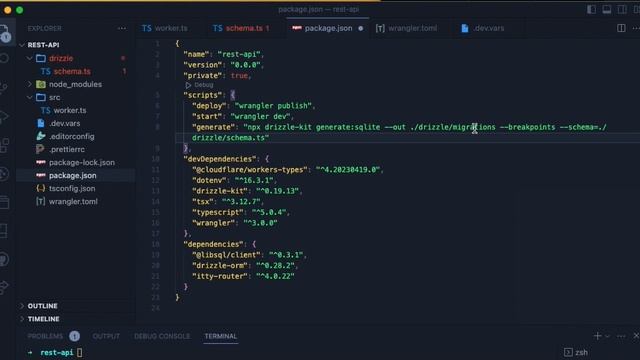
Task: Open Run and Debug view
Action: pyautogui.click(x=4, y=116)
